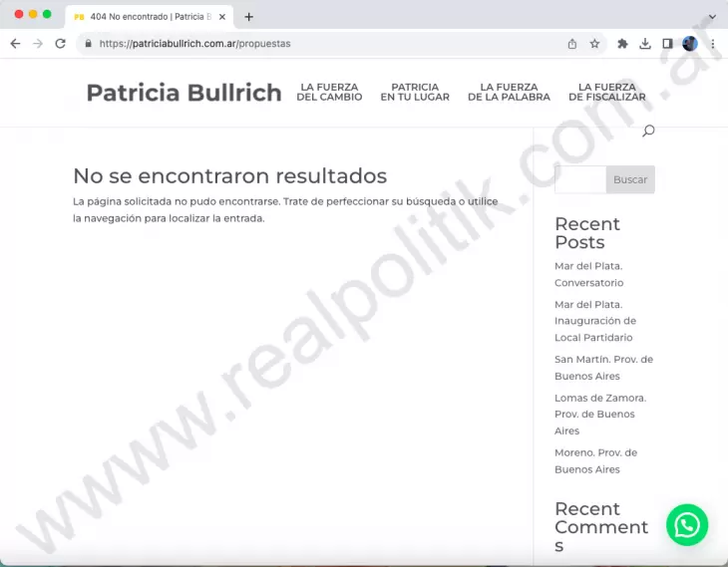Screen dimensions: 728x567
Task: Toggle the browser side panel icon
Action: click(667, 44)
